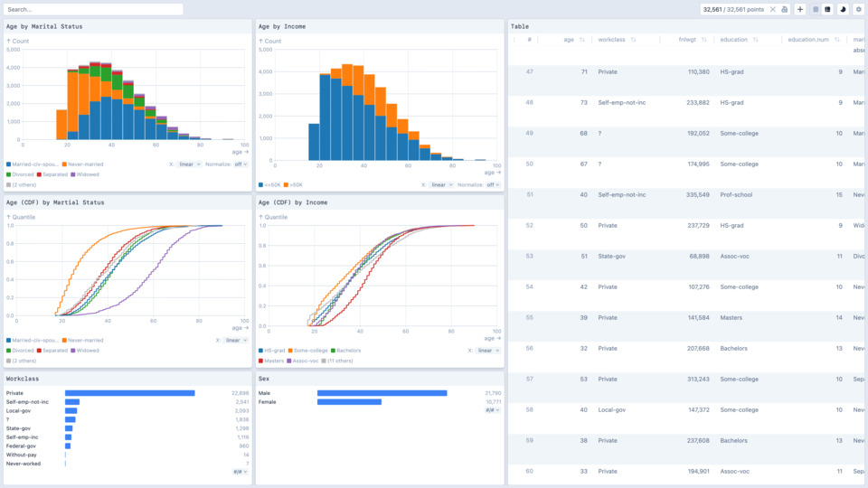The image size is (868, 488).
Task: Toggle dark mode with the moon icon
Action: (x=843, y=9)
